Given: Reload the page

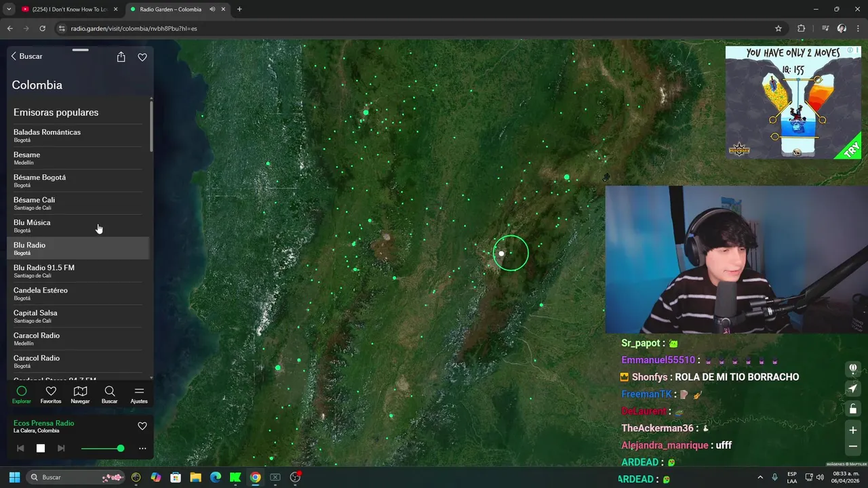Looking at the screenshot, I should [x=42, y=28].
